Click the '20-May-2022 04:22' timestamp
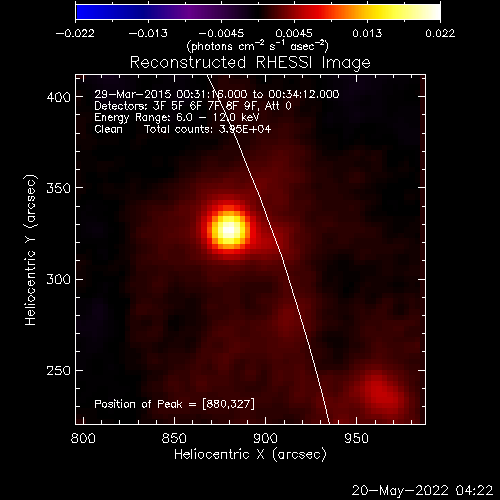Viewport: 500px width, 500px height. coord(422,491)
